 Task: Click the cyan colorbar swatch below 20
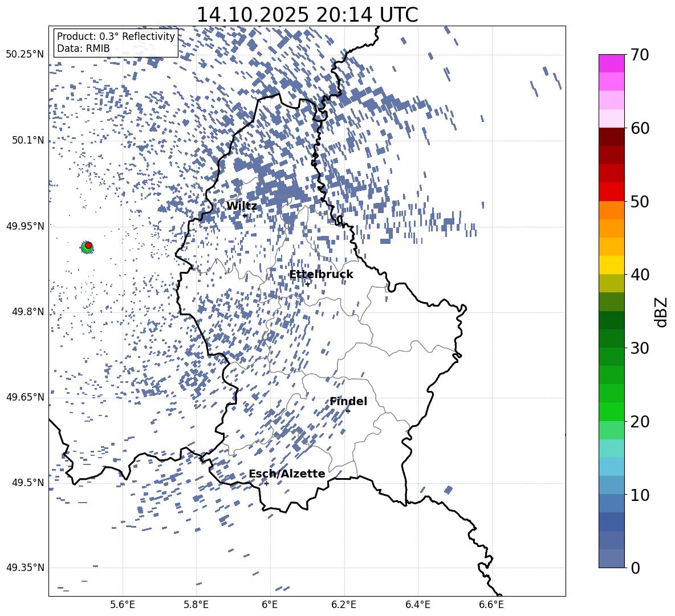pyautogui.click(x=611, y=448)
